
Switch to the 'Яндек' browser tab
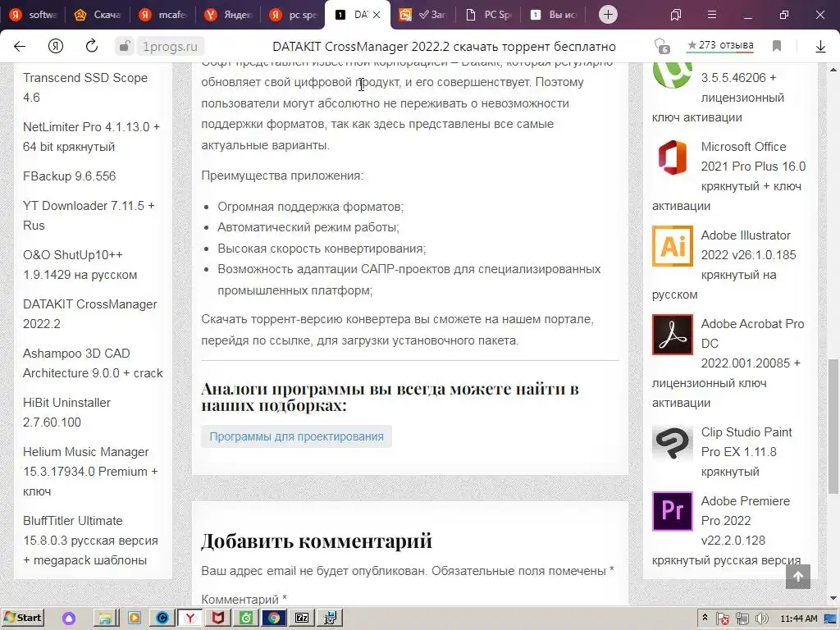228,15
